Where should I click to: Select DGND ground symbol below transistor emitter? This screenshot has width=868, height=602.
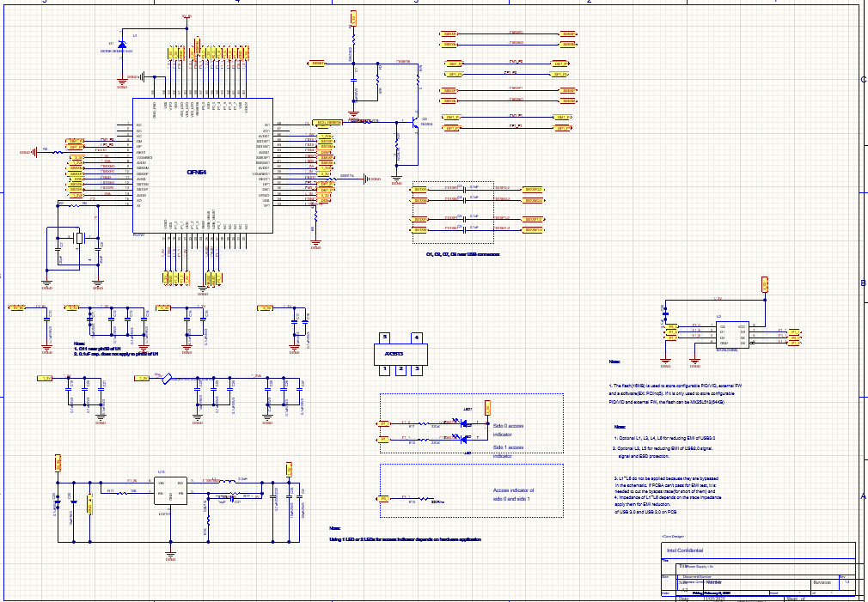pyautogui.click(x=396, y=178)
